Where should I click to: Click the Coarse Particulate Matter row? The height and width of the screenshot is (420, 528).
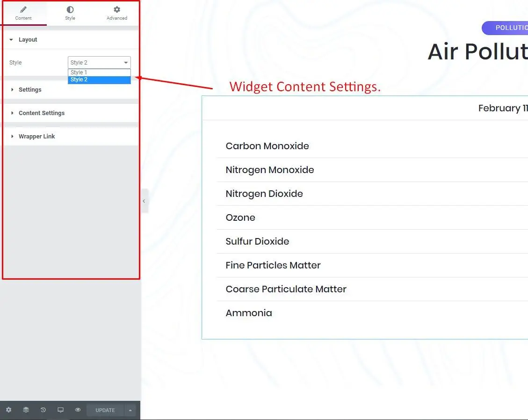(372, 290)
